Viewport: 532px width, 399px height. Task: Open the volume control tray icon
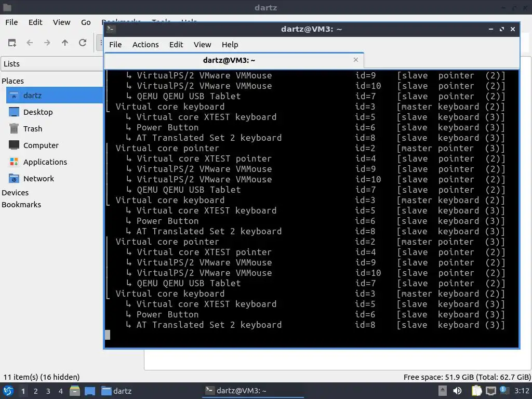tap(457, 391)
